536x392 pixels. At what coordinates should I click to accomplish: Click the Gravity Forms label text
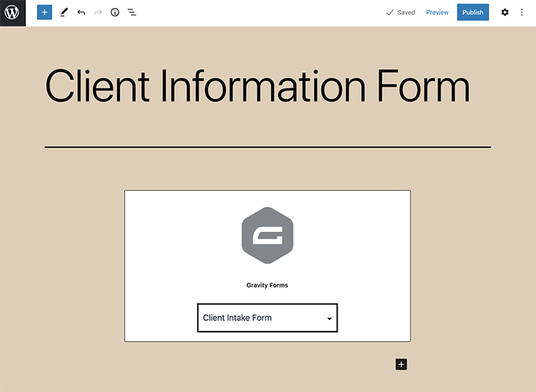point(267,285)
